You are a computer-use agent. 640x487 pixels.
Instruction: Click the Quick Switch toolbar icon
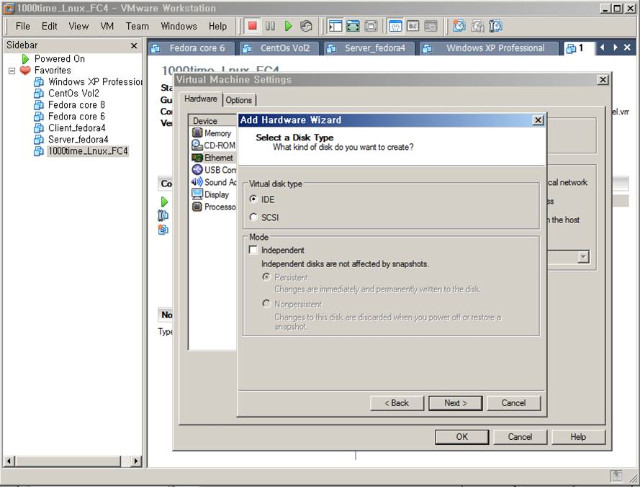click(371, 26)
